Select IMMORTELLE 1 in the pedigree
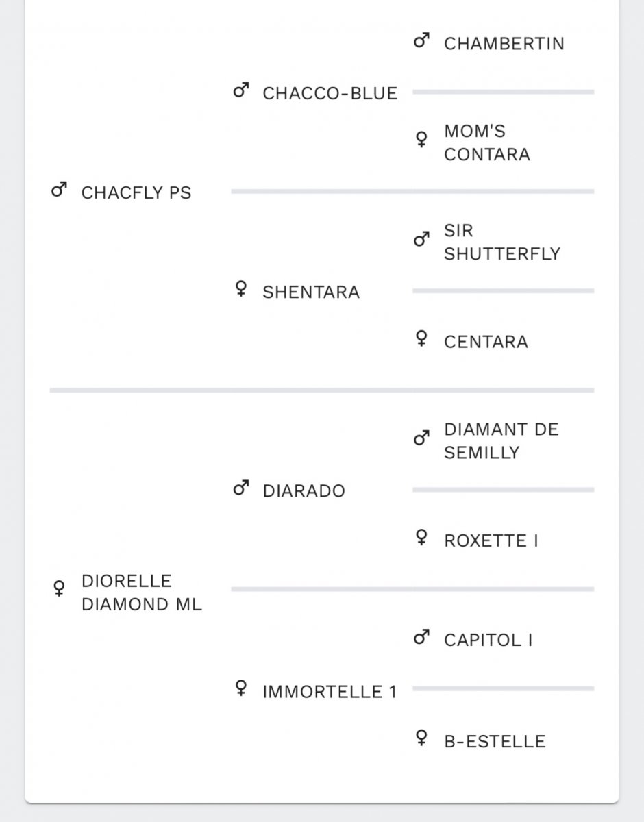This screenshot has width=644, height=822. (x=330, y=691)
